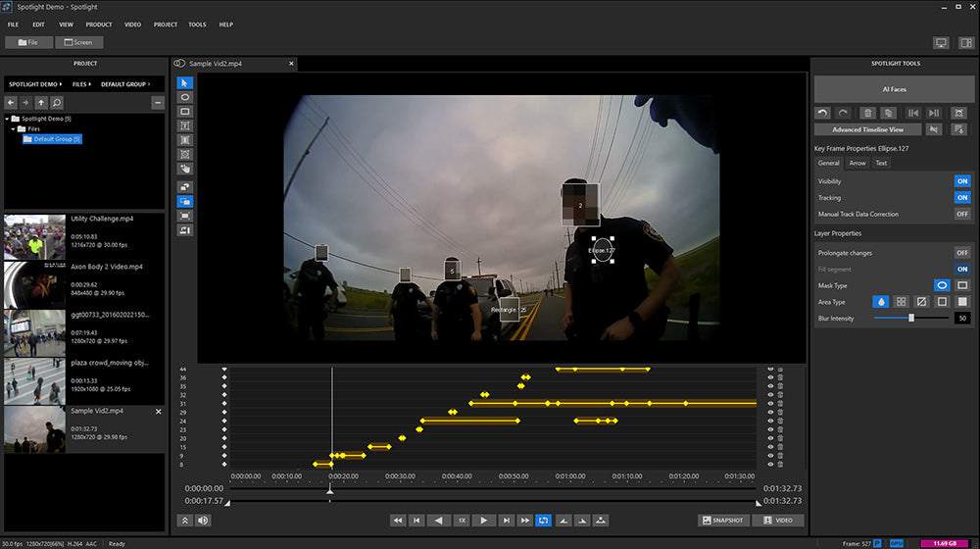
Task: Select the rectangle mask drawing tool
Action: click(185, 112)
